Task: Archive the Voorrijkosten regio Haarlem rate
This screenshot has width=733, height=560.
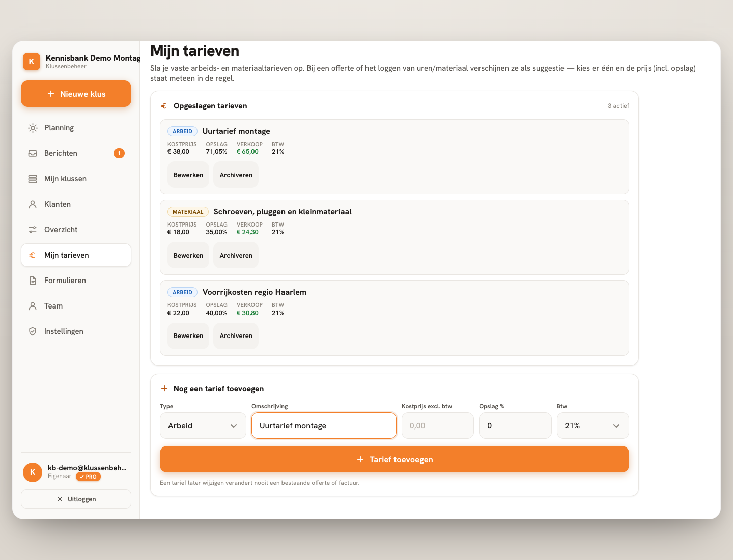Action: click(236, 336)
